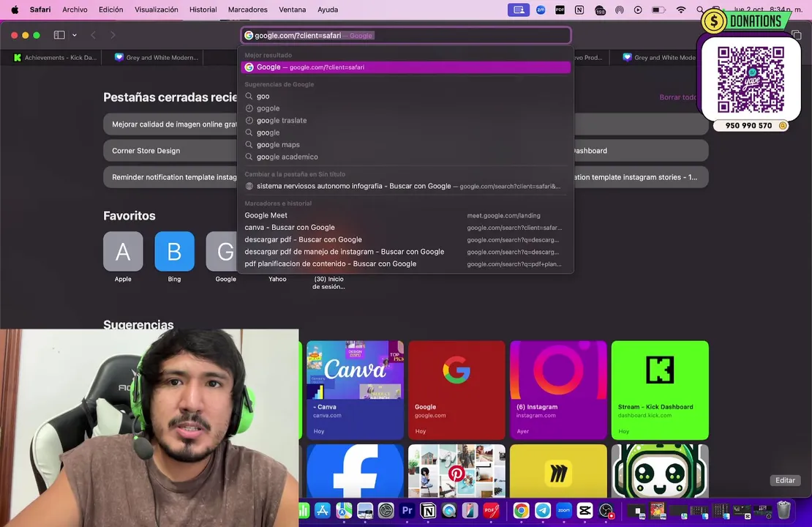Switch to rightmost Grey and White Modern tab
The width and height of the screenshot is (812, 527).
(x=658, y=58)
